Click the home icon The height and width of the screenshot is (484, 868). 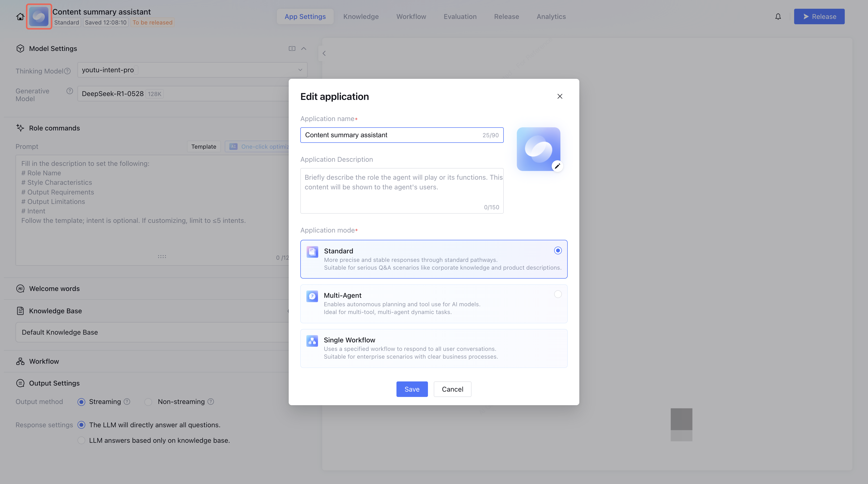click(x=20, y=16)
